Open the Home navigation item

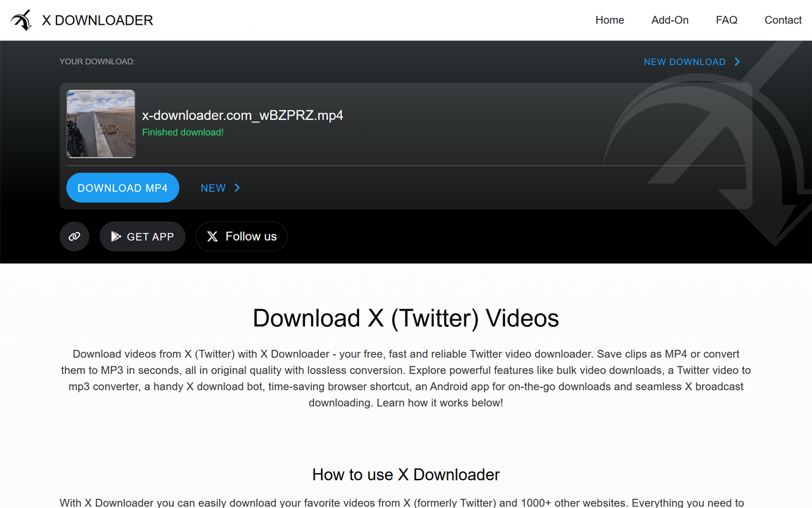pyautogui.click(x=610, y=20)
